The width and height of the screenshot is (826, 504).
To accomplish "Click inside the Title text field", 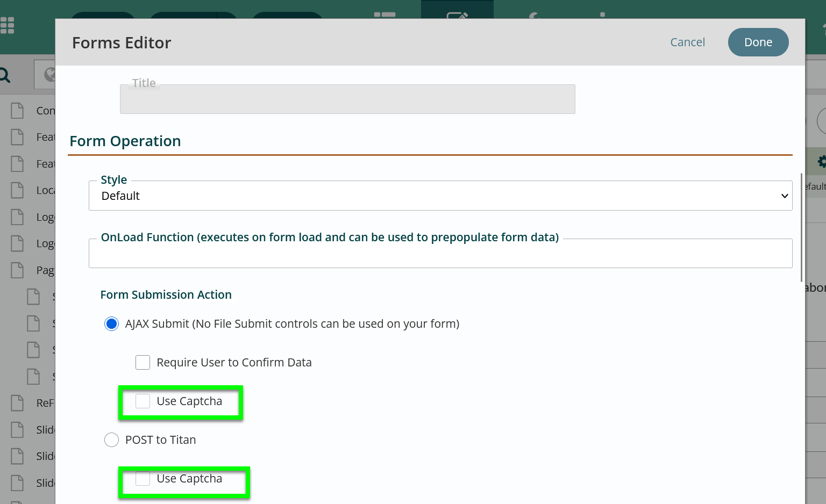I will click(347, 99).
